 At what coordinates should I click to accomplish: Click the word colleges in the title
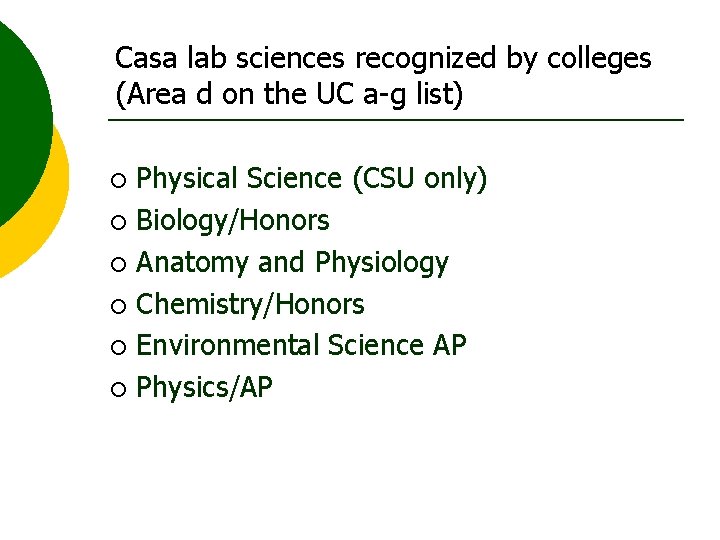(598, 59)
